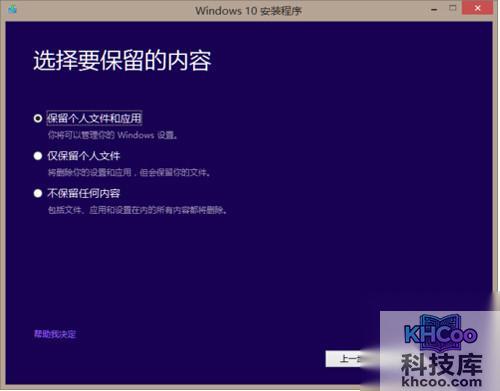The image size is (500, 391).
Task: Maximize the Windows 10 安装程序 window
Action: (x=452, y=8)
